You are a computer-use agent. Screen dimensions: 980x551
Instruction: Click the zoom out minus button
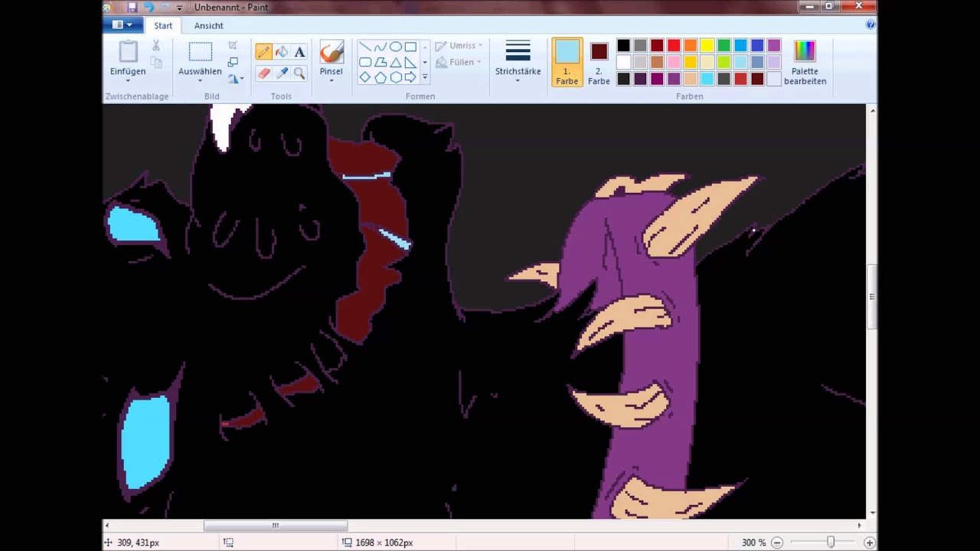[776, 543]
